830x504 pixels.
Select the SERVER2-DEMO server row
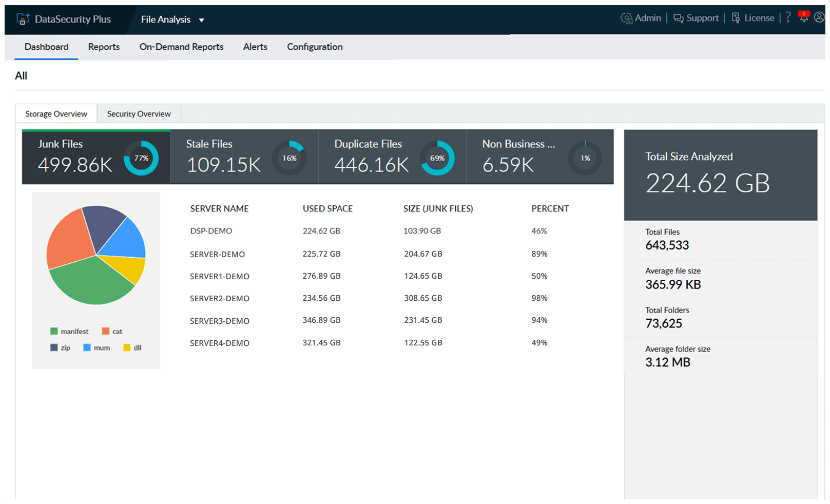(x=219, y=298)
